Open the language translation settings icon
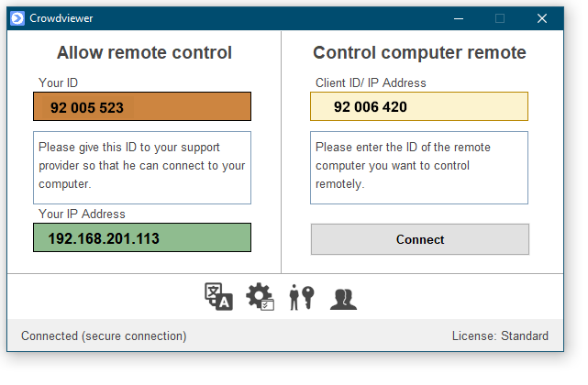Image resolution: width=588 pixels, height=385 pixels. tap(218, 296)
